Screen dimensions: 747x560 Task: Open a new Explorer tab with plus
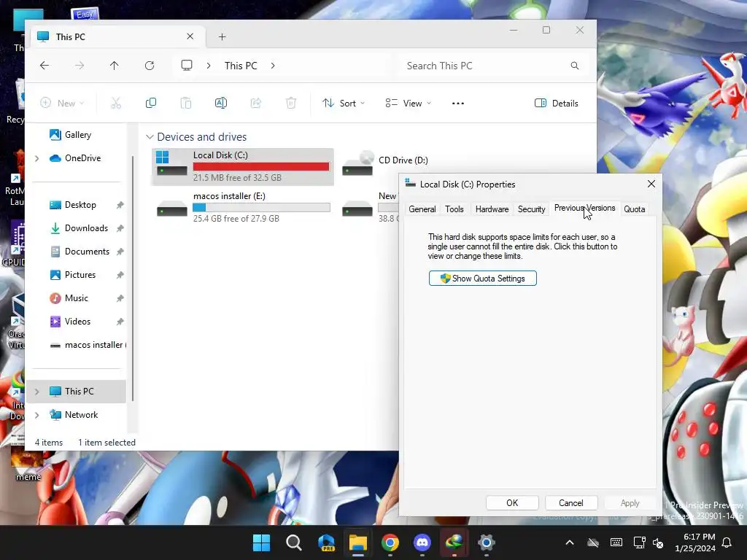(222, 36)
